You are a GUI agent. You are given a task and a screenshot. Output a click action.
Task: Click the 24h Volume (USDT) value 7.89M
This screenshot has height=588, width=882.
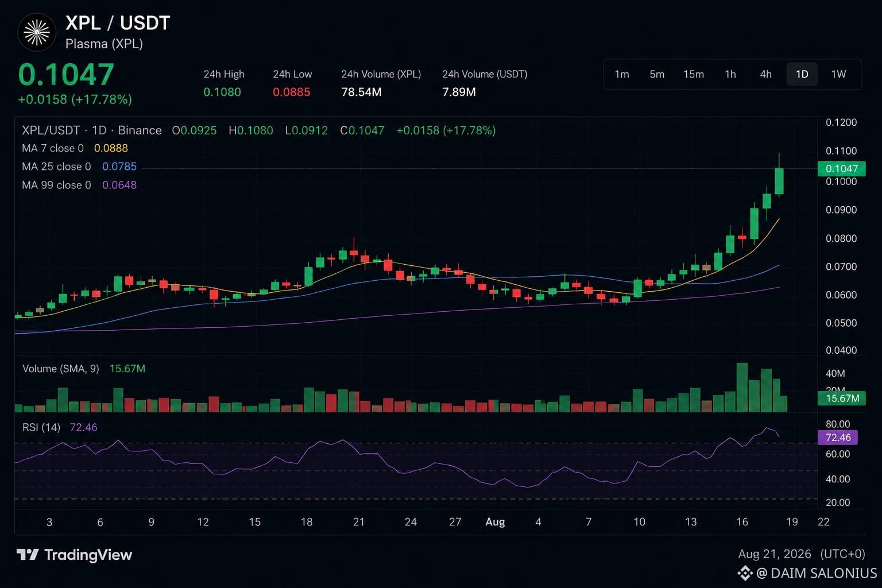pos(459,92)
